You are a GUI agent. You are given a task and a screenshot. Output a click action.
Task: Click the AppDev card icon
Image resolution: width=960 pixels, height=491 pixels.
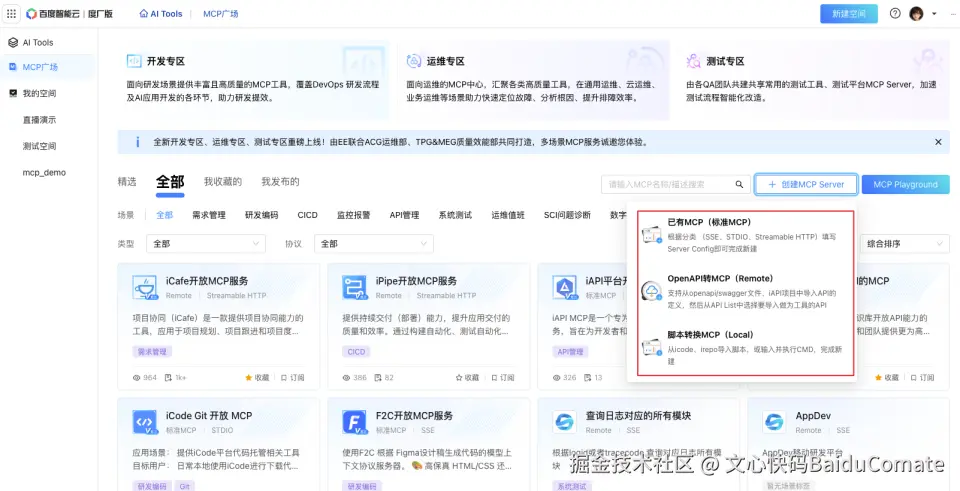774,422
